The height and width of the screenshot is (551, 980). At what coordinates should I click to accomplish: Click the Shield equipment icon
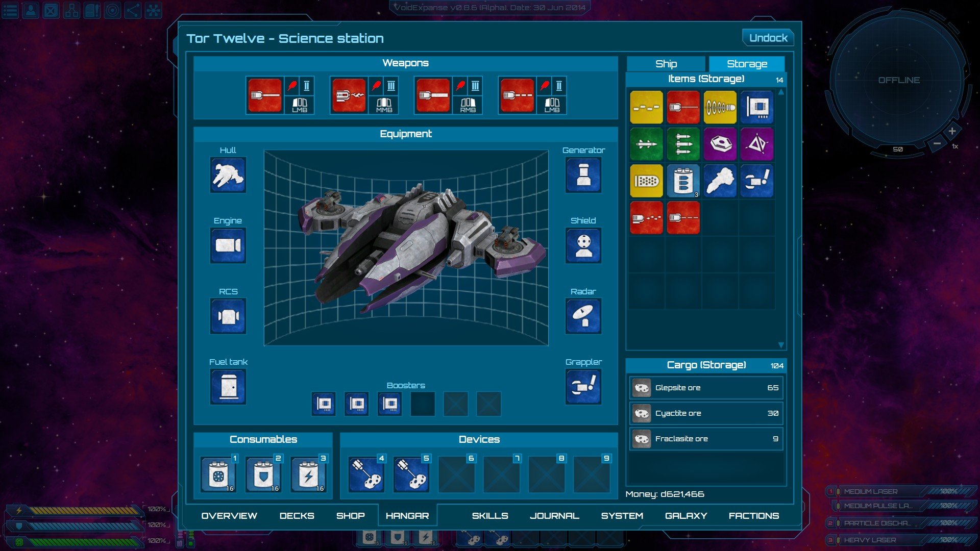(x=583, y=245)
